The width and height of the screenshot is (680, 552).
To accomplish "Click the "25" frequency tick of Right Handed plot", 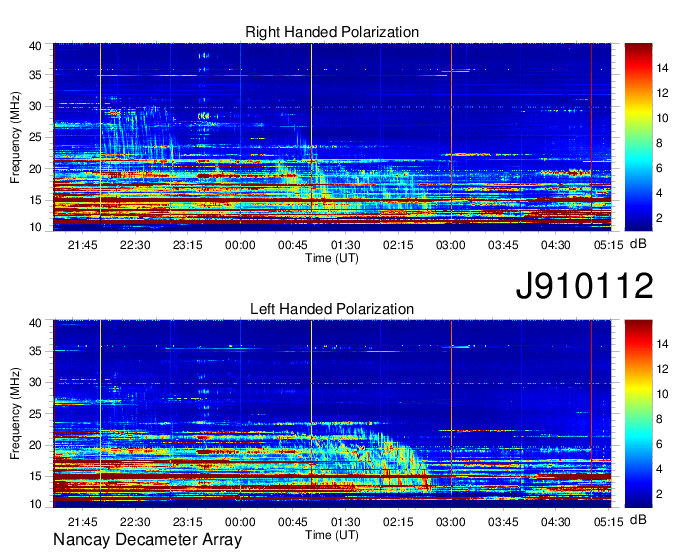I will [35, 137].
